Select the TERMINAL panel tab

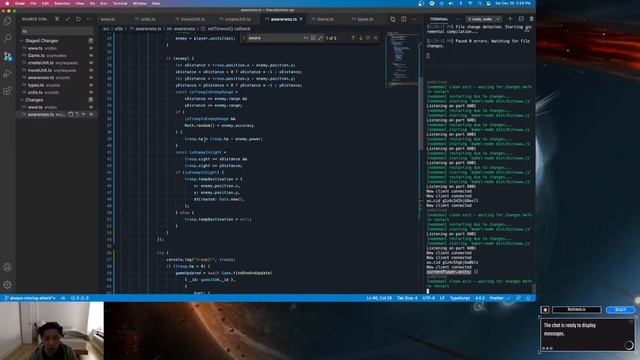coord(439,19)
